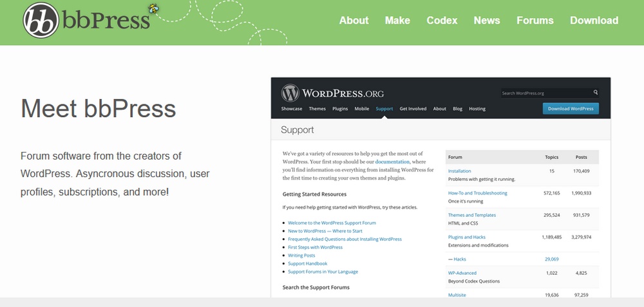Click the 295,524 topics value
Image resolution: width=644 pixels, height=307 pixels.
552,215
